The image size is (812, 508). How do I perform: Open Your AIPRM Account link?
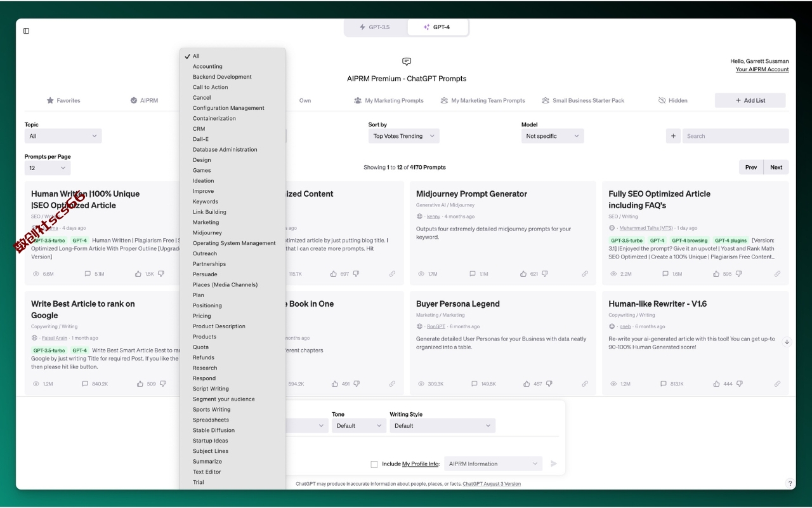[x=762, y=69]
